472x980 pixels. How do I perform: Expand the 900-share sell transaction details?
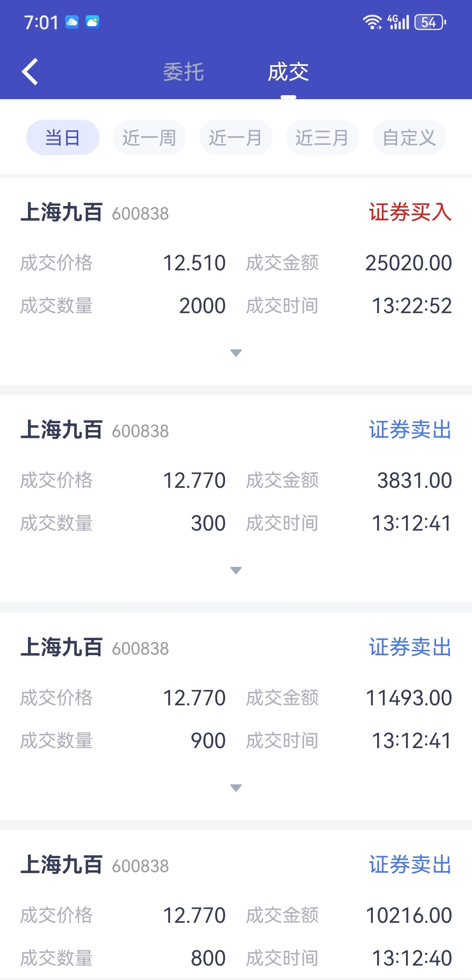(236, 788)
